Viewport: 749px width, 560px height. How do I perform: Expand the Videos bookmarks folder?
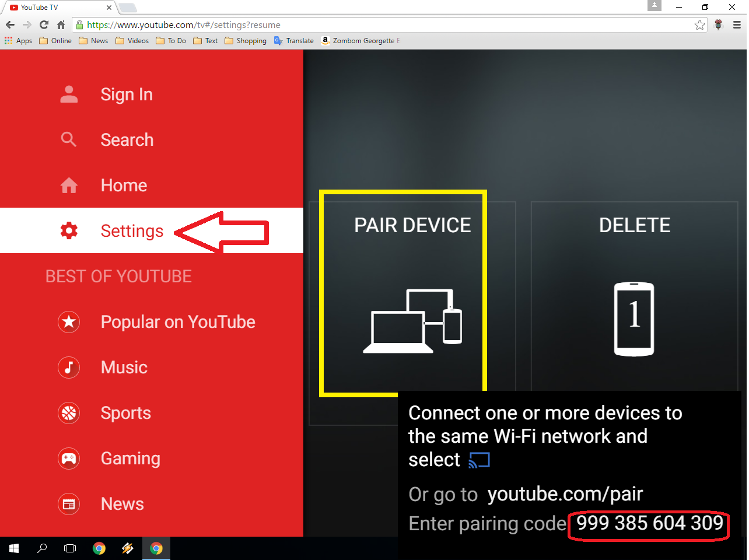(x=132, y=41)
